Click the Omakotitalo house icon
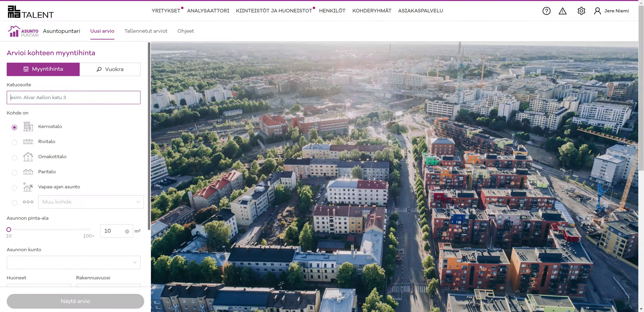Viewport: 644px width, 312px height. (x=28, y=157)
